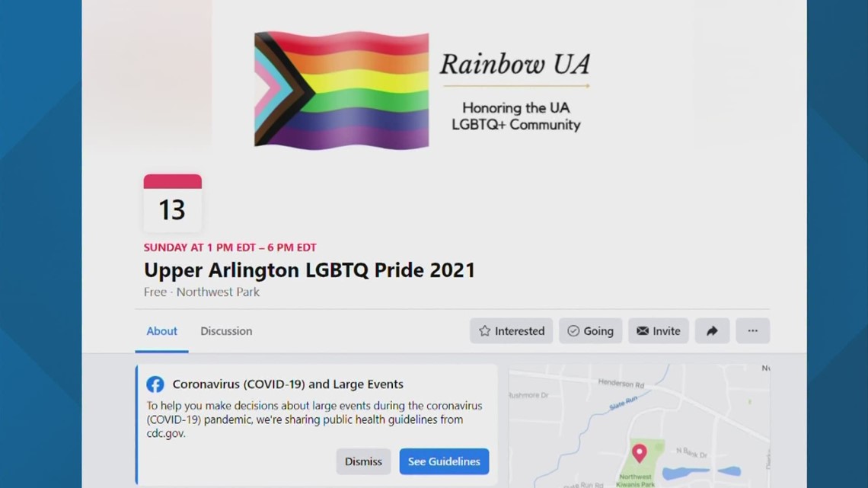Click the star icon on Interested

point(485,331)
